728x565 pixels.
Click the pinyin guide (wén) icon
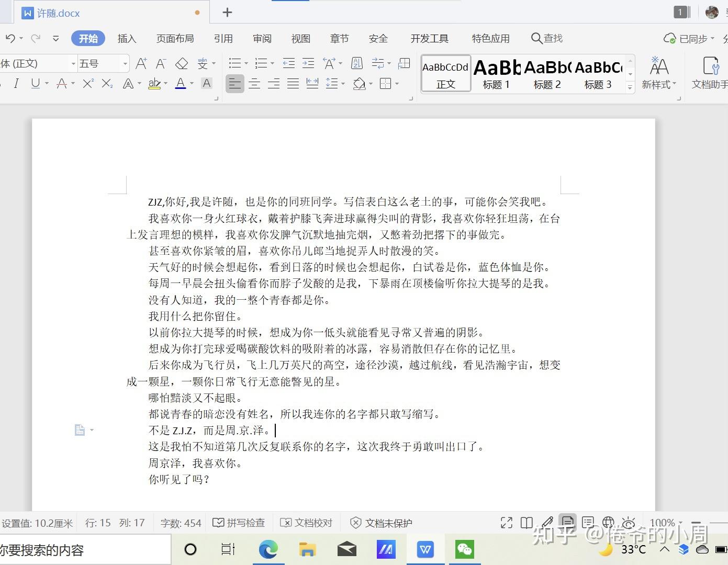tap(203, 64)
